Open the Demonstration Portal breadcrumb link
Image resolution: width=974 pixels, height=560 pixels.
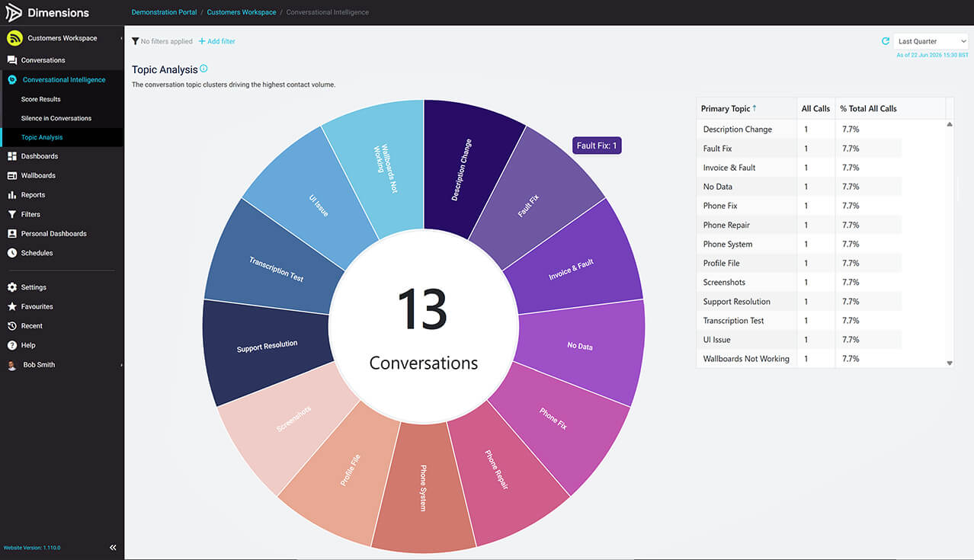[164, 12]
